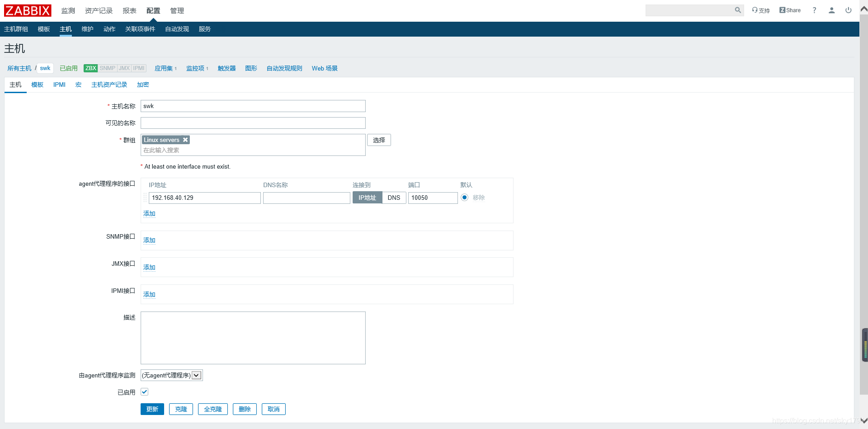Screen dimensions: 868x429
Task: Click the Enabled status link
Action: point(69,68)
